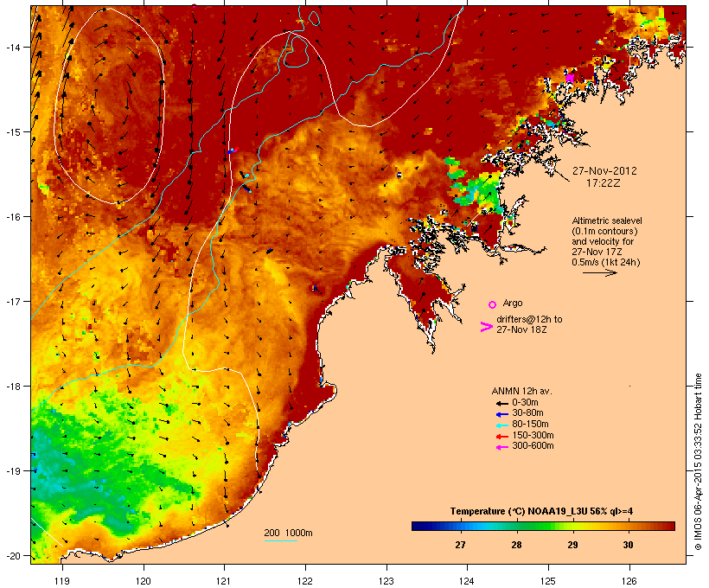
Task: Click the '80-150m' depth label
Action: click(530, 425)
